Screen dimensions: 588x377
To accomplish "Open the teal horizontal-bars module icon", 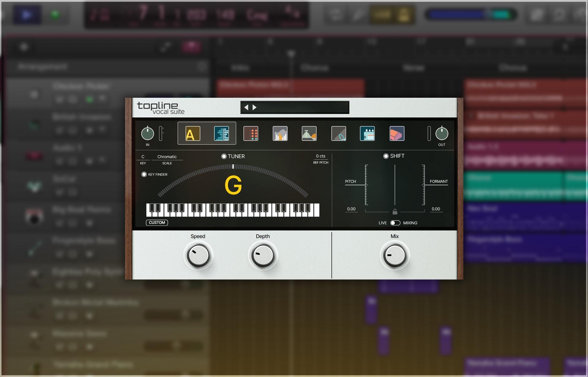I will (x=221, y=134).
